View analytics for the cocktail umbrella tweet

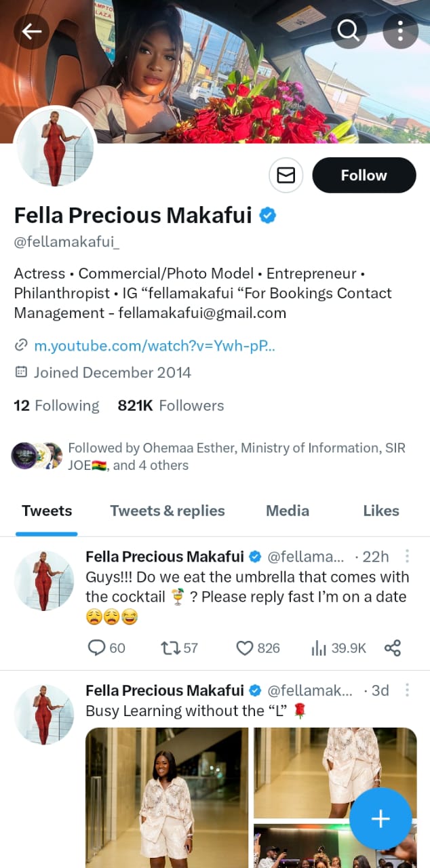(x=319, y=648)
